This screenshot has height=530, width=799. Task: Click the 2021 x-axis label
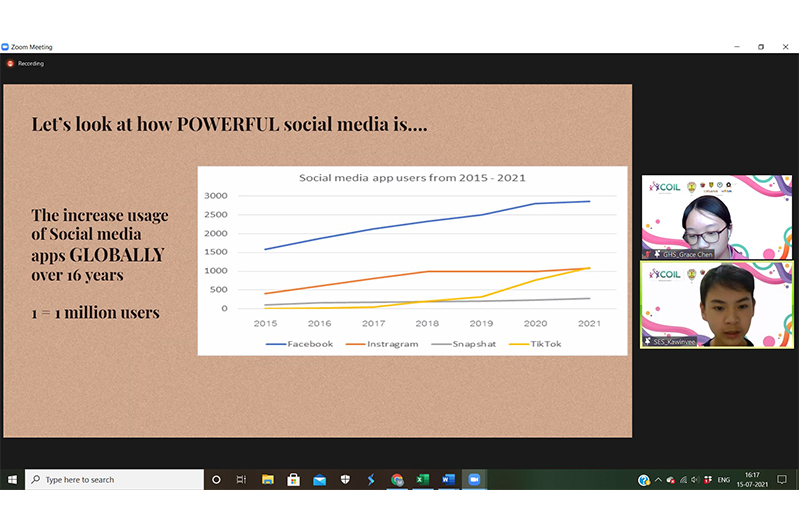pyautogui.click(x=589, y=323)
